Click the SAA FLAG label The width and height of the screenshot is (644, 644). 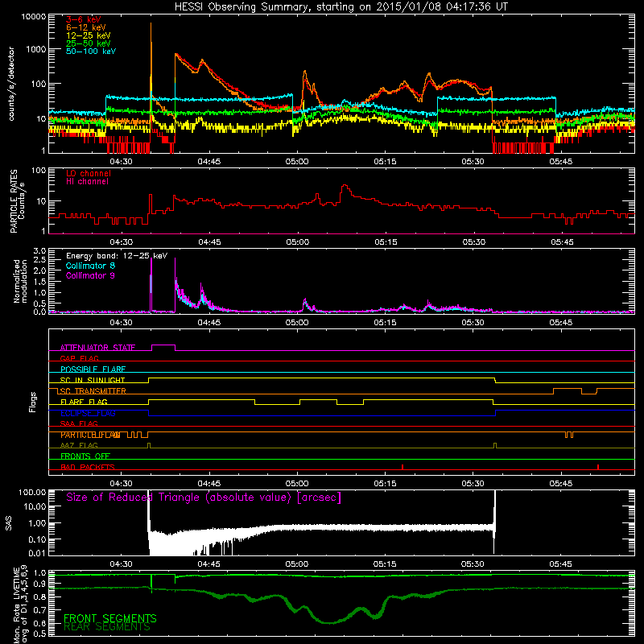79,423
